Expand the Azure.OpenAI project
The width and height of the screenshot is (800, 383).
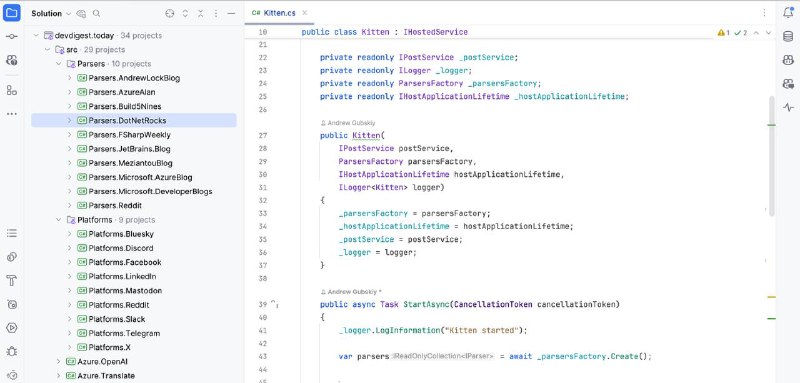[59, 362]
